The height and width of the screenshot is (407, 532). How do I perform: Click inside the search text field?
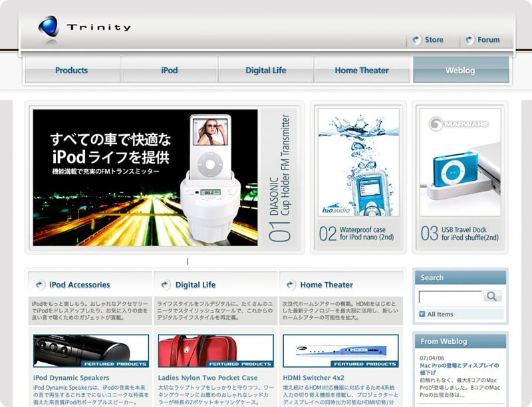450,297
